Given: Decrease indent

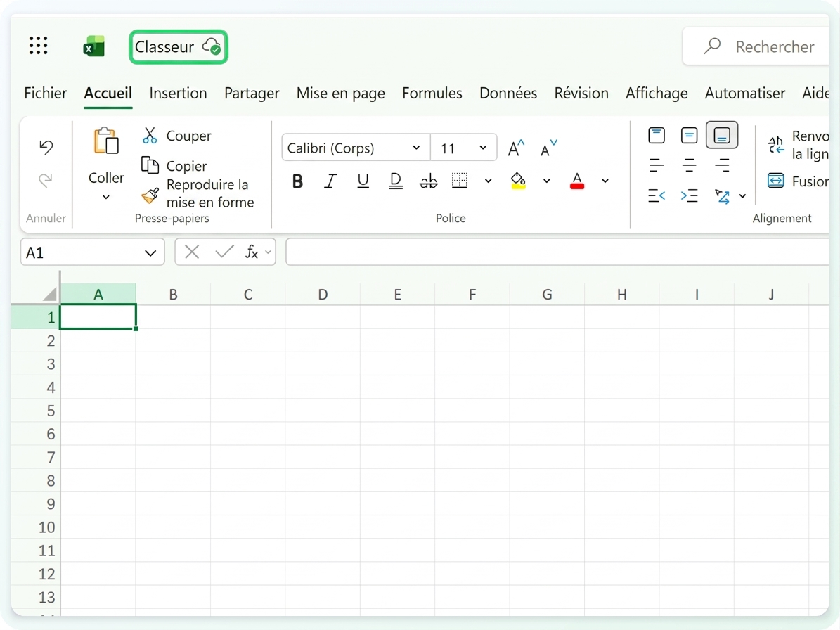Looking at the screenshot, I should 657,196.
